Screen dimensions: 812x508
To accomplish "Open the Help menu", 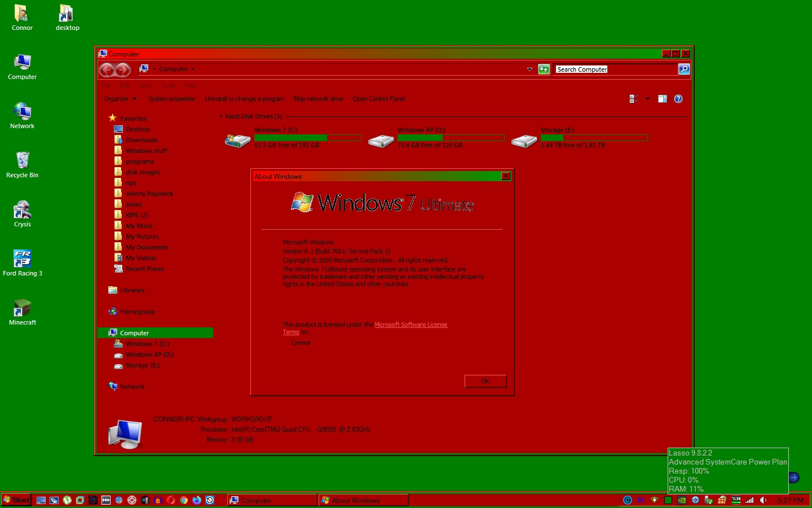I will click(x=191, y=86).
